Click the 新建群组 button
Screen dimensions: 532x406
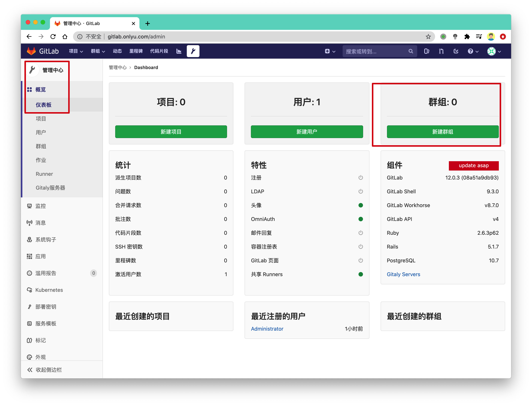[x=443, y=132]
